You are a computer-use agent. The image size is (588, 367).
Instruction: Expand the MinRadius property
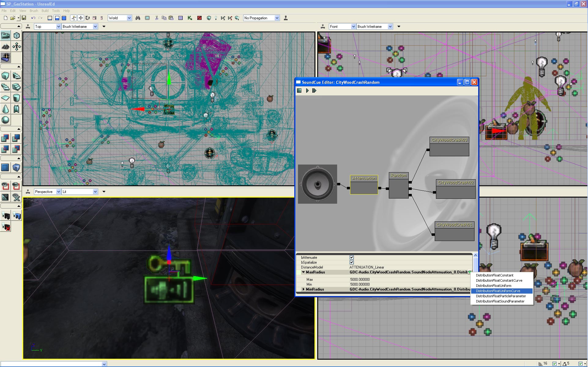pyautogui.click(x=303, y=289)
